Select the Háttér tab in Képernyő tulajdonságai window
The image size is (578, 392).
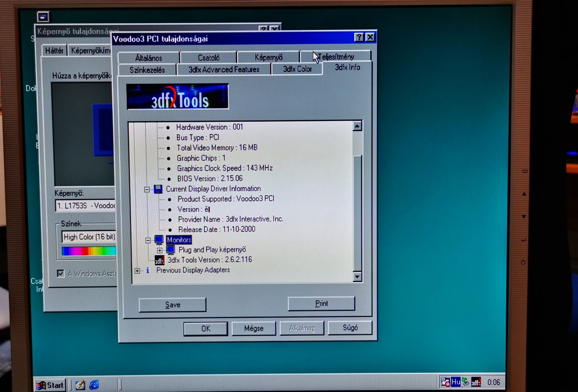pyautogui.click(x=54, y=51)
